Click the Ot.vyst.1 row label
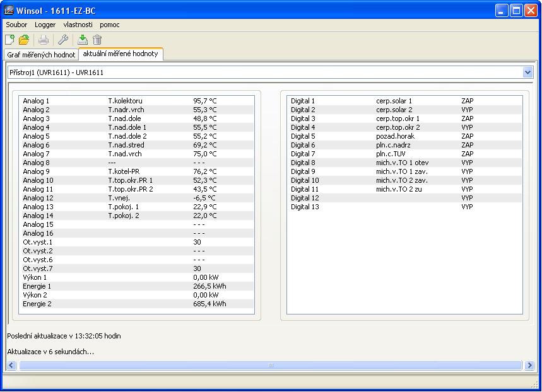This screenshot has width=542, height=392. (x=37, y=242)
